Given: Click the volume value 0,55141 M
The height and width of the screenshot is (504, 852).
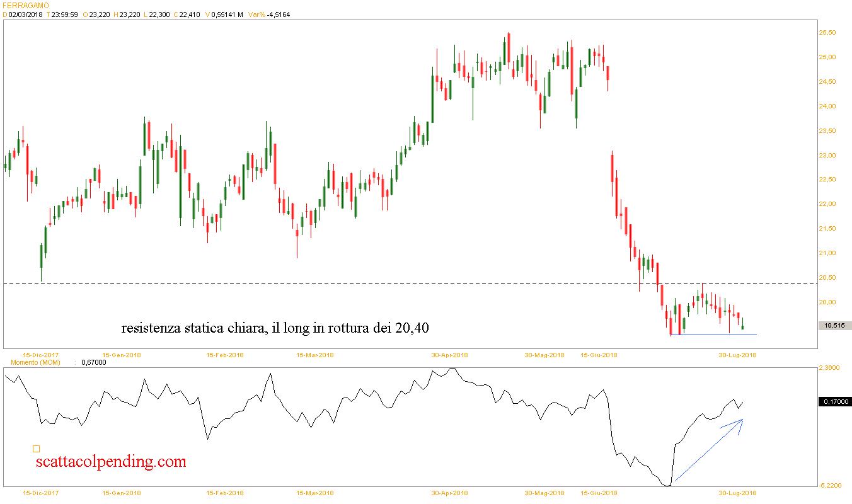Looking at the screenshot, I should tap(227, 14).
